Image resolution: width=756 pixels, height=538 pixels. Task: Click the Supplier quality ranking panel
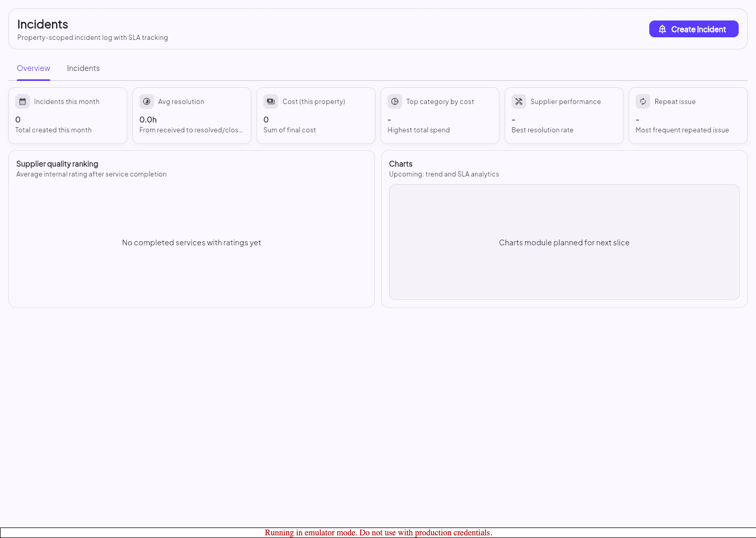[191, 229]
